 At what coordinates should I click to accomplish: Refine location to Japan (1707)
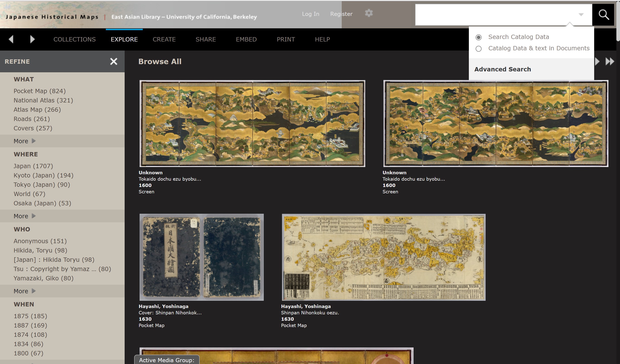[x=33, y=166]
